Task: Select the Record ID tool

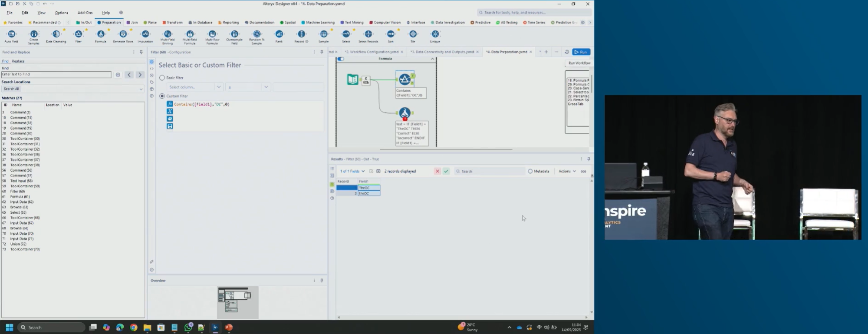Action: pos(302,34)
